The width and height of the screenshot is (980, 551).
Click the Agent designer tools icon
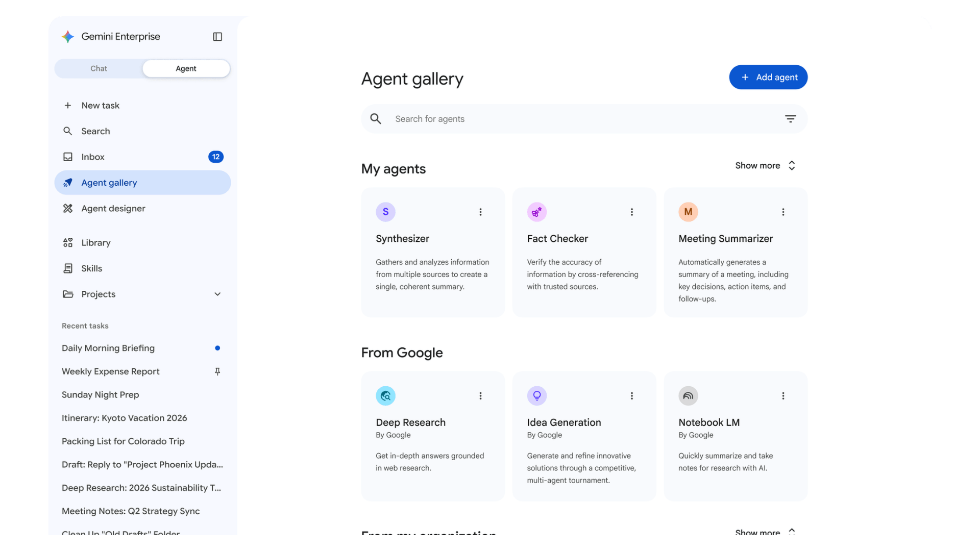pos(68,209)
